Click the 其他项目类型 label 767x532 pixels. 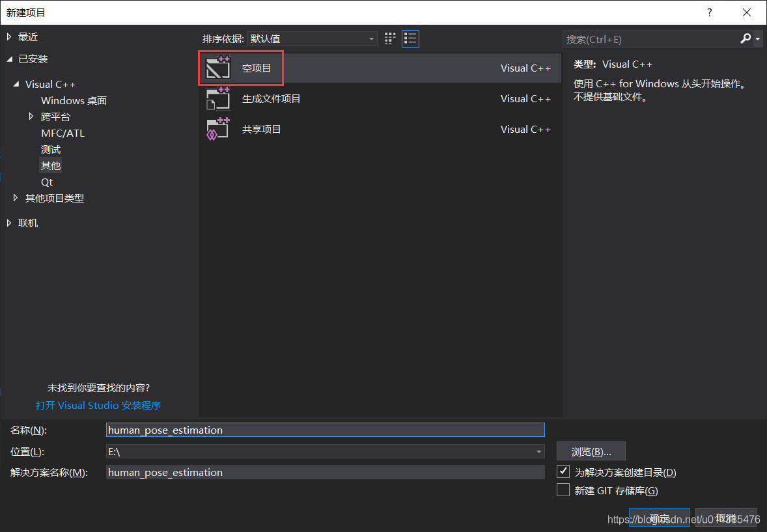[x=55, y=198]
